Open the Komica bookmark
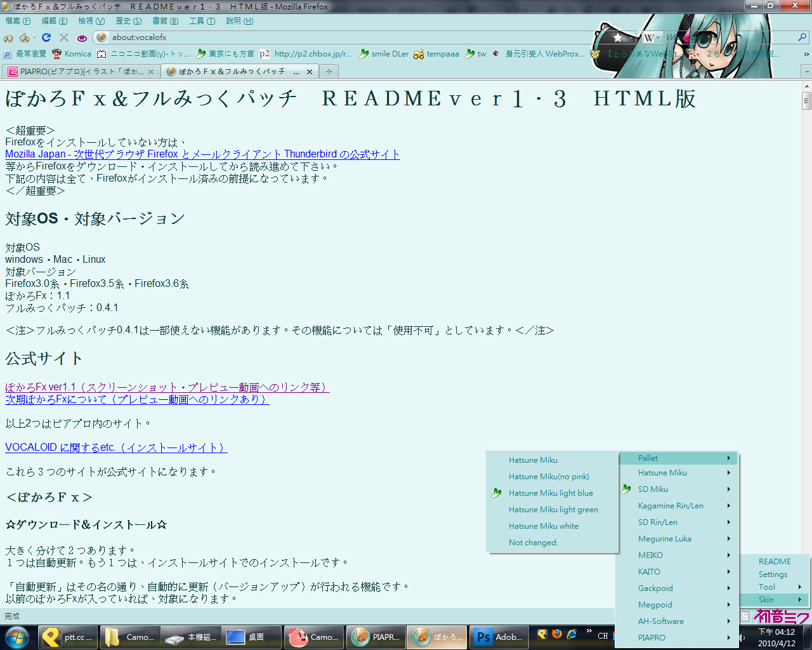The width and height of the screenshot is (812, 650). click(x=72, y=54)
